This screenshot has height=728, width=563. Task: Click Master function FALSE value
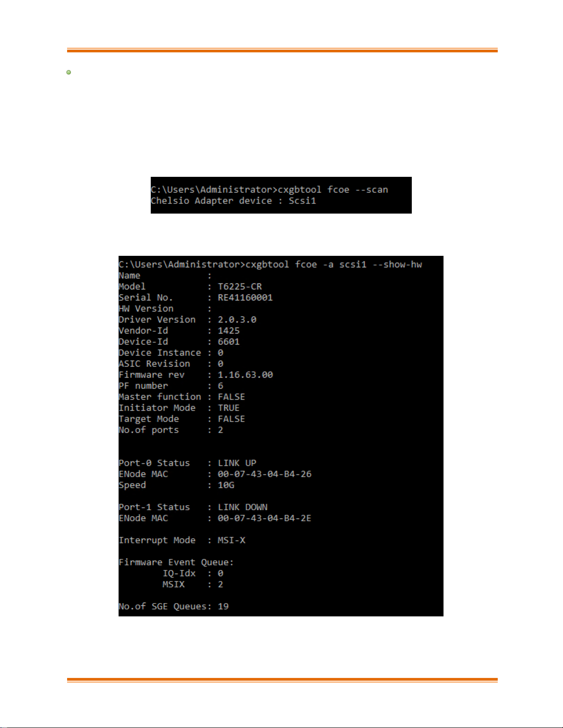pos(232,397)
